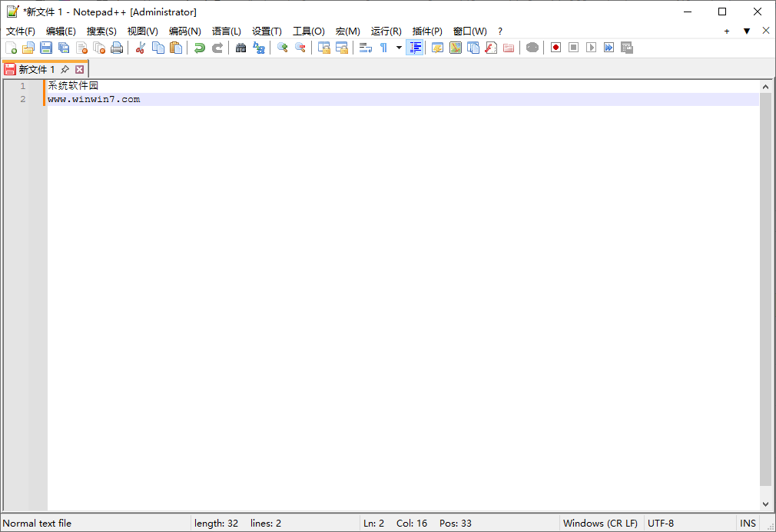This screenshot has height=532, width=776.
Task: Click the text www.winwin7.com
Action: tap(94, 99)
